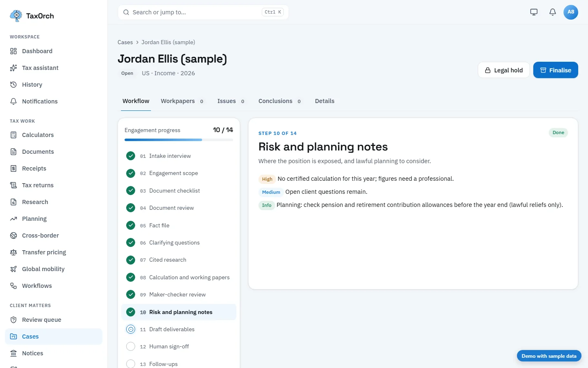The image size is (588, 368).
Task: Select step 12 Human sign-off
Action: coord(179,346)
